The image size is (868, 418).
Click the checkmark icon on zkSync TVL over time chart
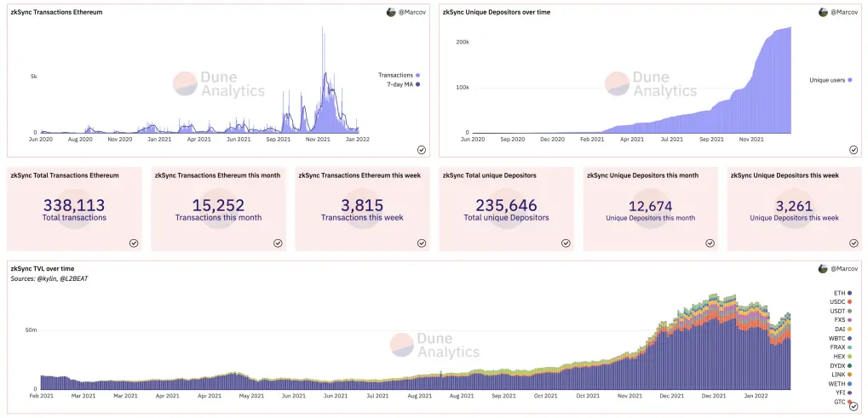853,406
